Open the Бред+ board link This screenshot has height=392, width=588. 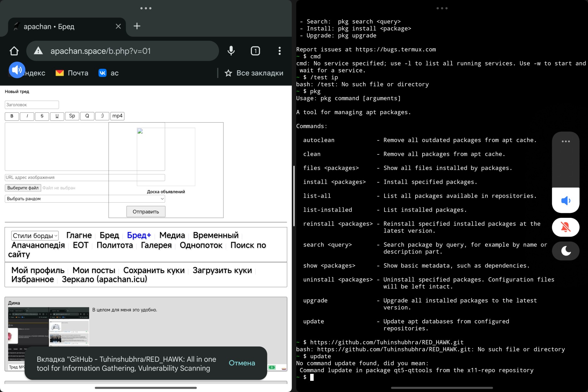[139, 235]
